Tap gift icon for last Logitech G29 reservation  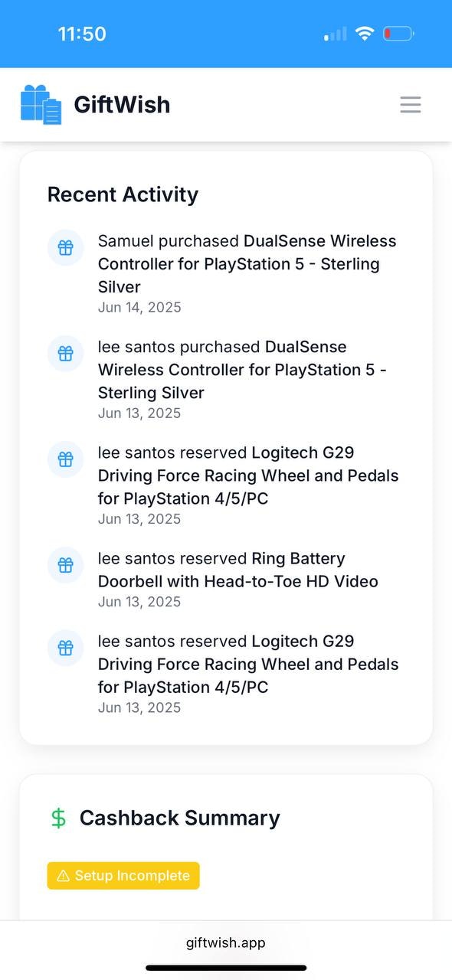[66, 648]
